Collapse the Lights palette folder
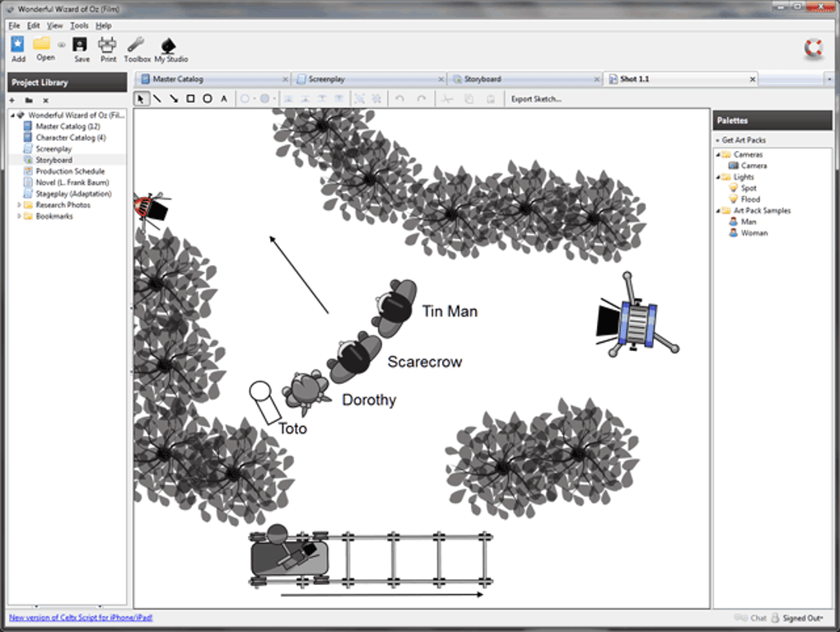The height and width of the screenshot is (632, 840). pyautogui.click(x=718, y=177)
